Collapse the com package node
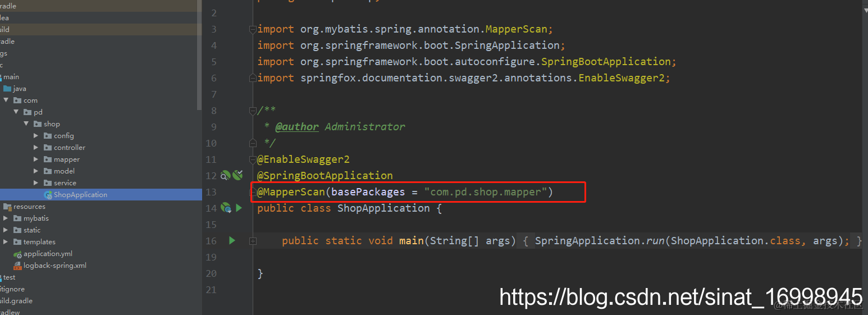The height and width of the screenshot is (315, 868). [6, 101]
